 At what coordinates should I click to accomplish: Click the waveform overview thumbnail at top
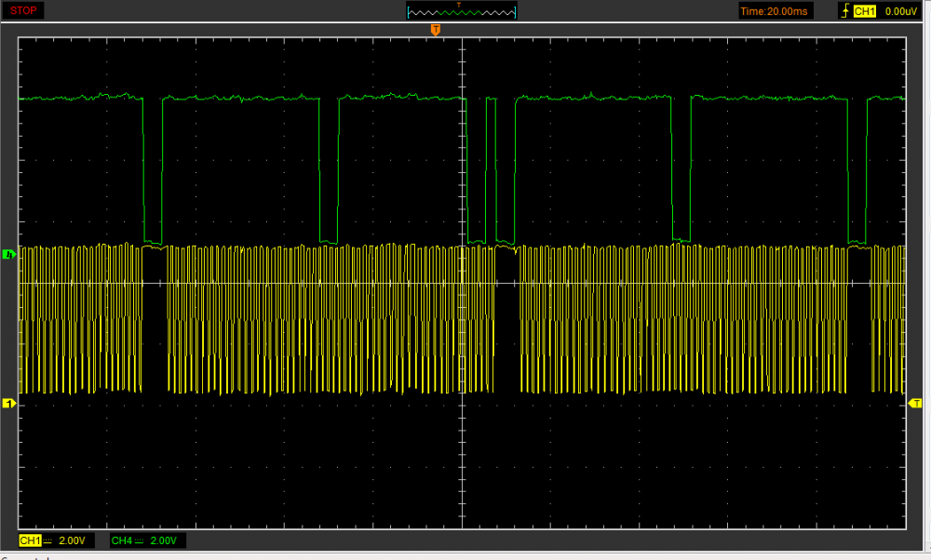click(x=462, y=11)
